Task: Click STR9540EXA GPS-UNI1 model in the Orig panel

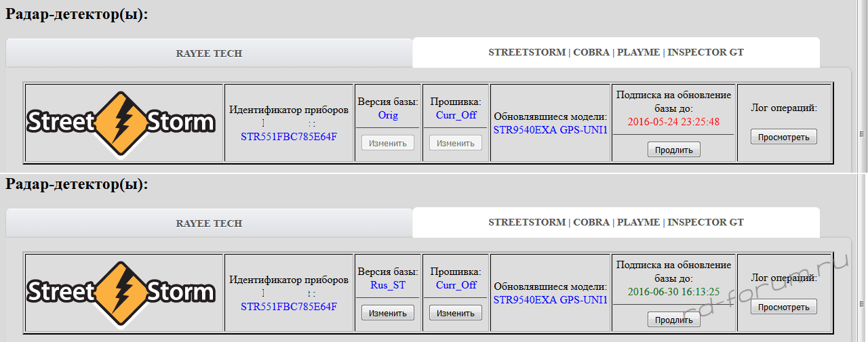Action: pyautogui.click(x=551, y=129)
